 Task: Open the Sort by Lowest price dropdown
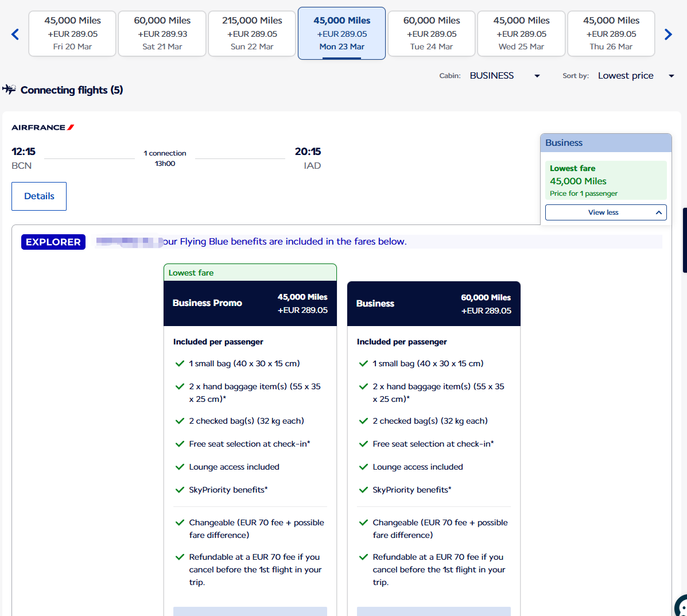click(635, 76)
